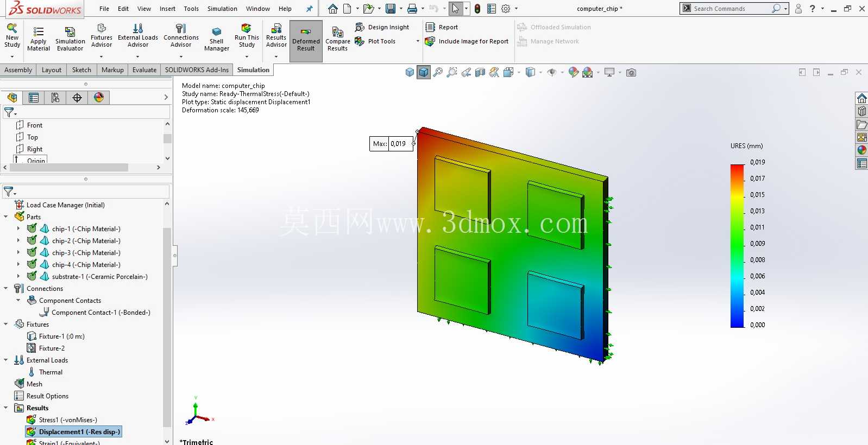Expand chip-1 part node

(x=18, y=229)
